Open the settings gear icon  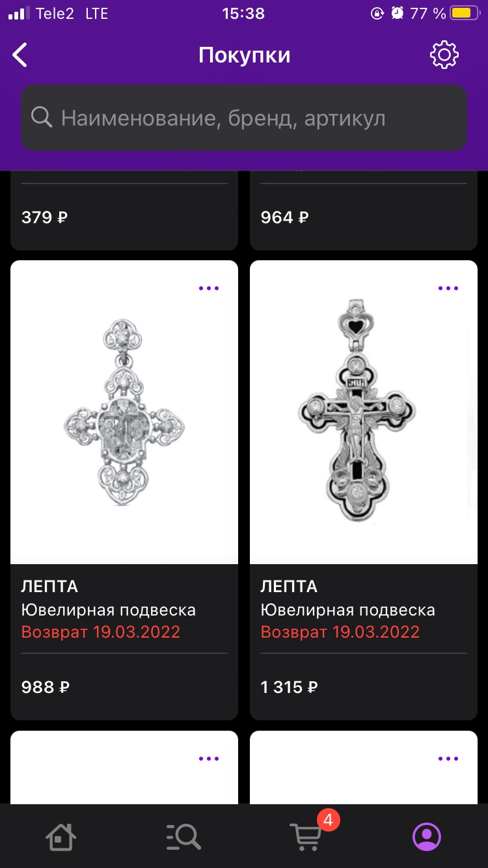[444, 55]
